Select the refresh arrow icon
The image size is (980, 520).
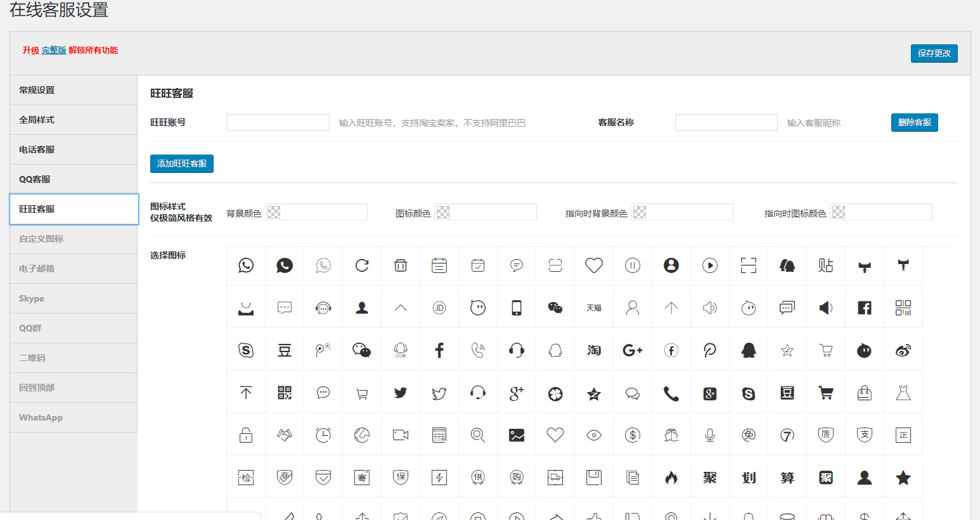point(362,265)
